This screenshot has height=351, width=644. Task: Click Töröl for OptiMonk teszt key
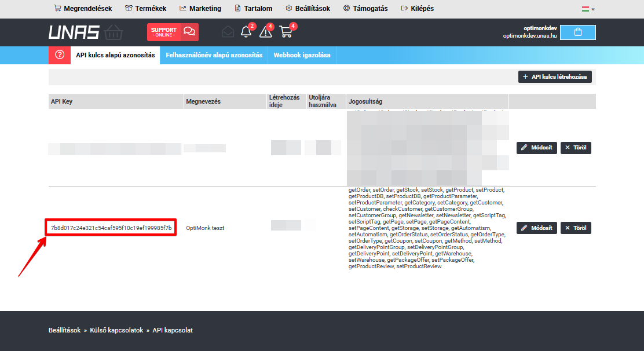click(x=576, y=228)
